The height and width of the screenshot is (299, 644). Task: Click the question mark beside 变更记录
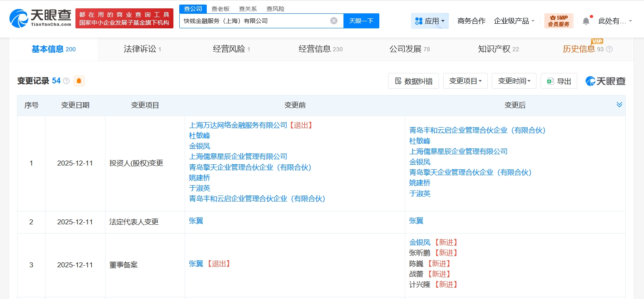pos(67,80)
